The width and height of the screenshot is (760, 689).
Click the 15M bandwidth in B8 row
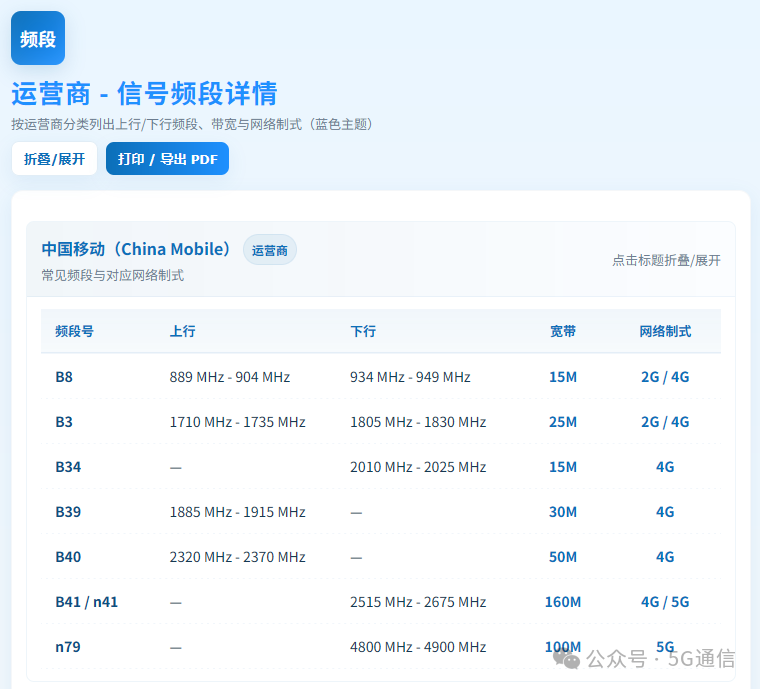pyautogui.click(x=563, y=376)
